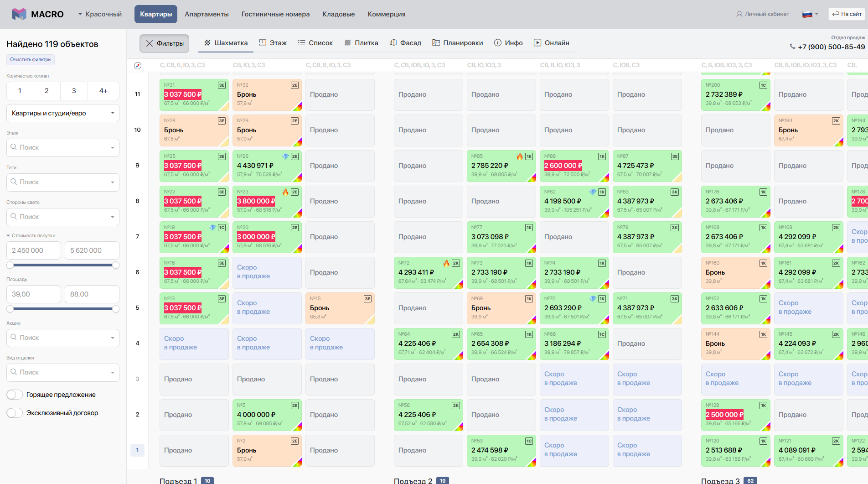
Task: Switch to the Этаж floor view
Action: pos(273,43)
